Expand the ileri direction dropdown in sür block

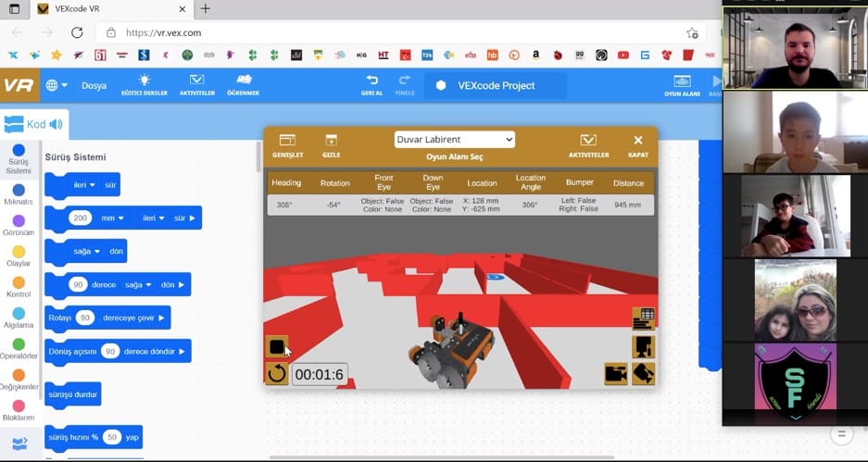(84, 185)
